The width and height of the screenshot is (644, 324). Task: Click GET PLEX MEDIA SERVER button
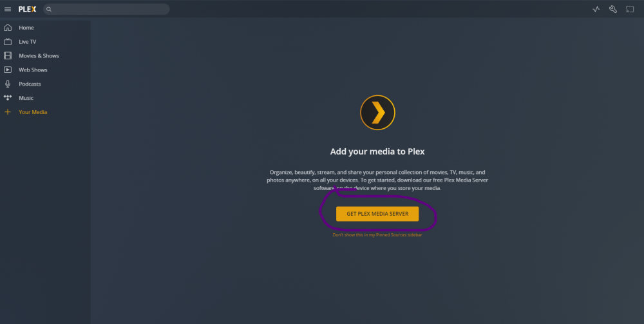[x=377, y=214]
